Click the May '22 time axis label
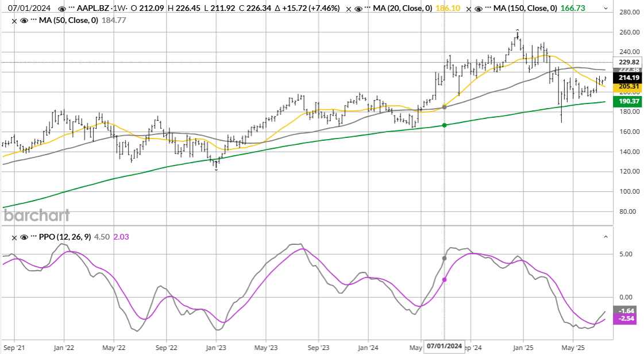644x354 pixels. tap(114, 348)
